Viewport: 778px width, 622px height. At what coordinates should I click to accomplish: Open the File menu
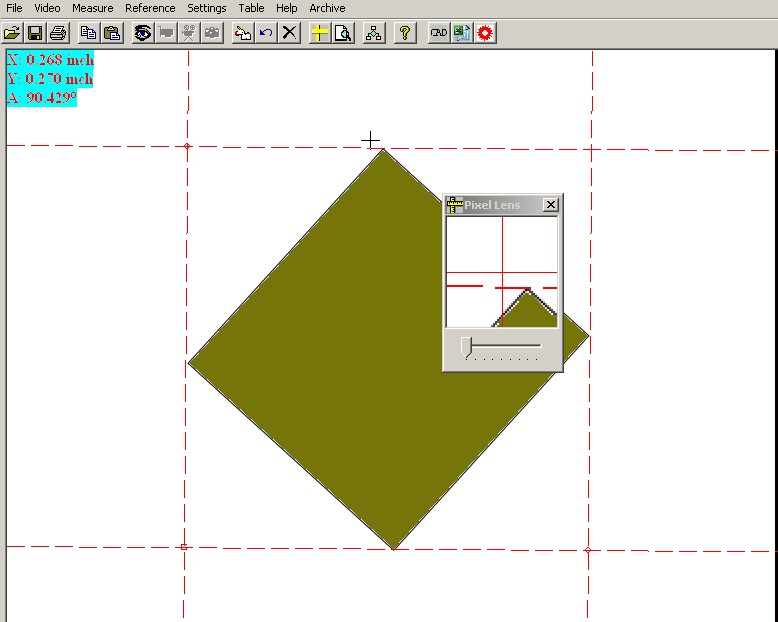[14, 8]
